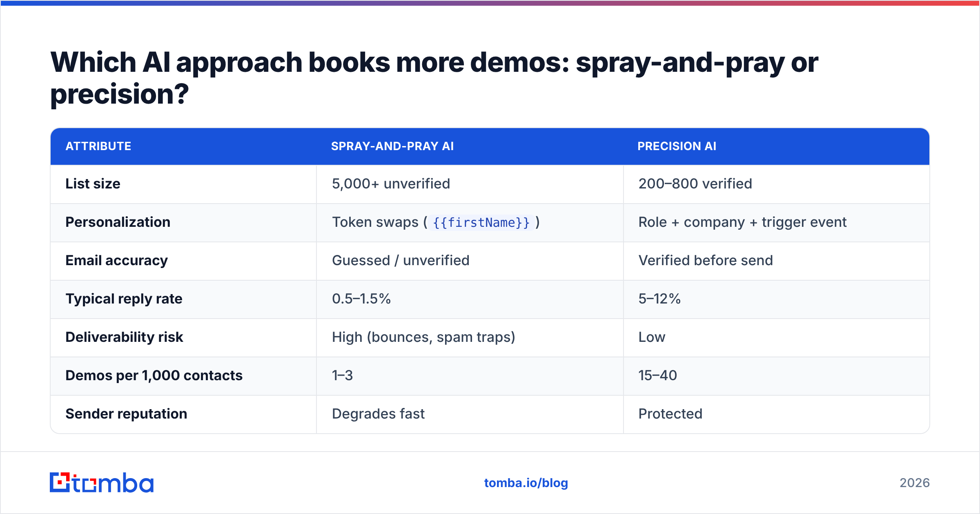Select the Personalization row label
Screen dimensions: 980x514
(118, 222)
